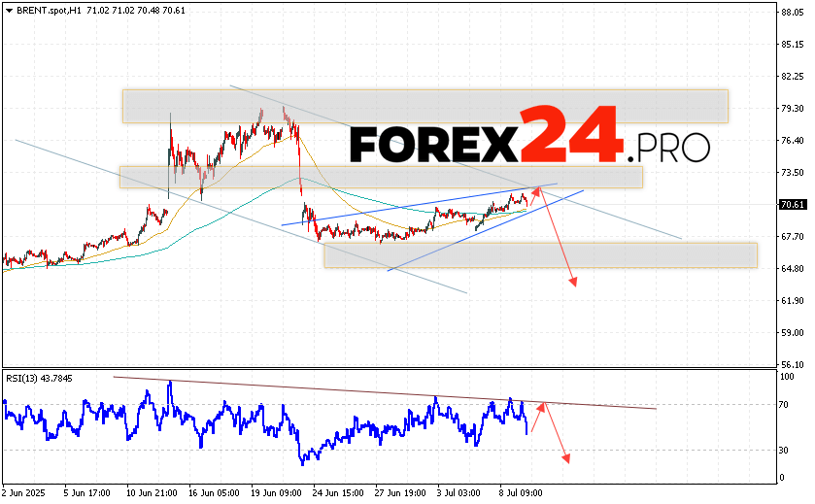This screenshot has width=815, height=504.
Task: Select the brown descending trendline on RSI
Action: pos(389,392)
